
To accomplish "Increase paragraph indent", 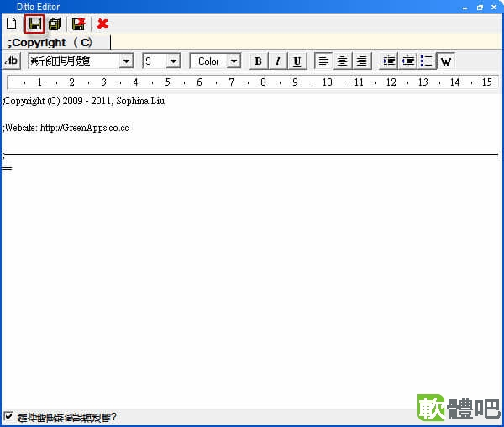I will coord(388,61).
